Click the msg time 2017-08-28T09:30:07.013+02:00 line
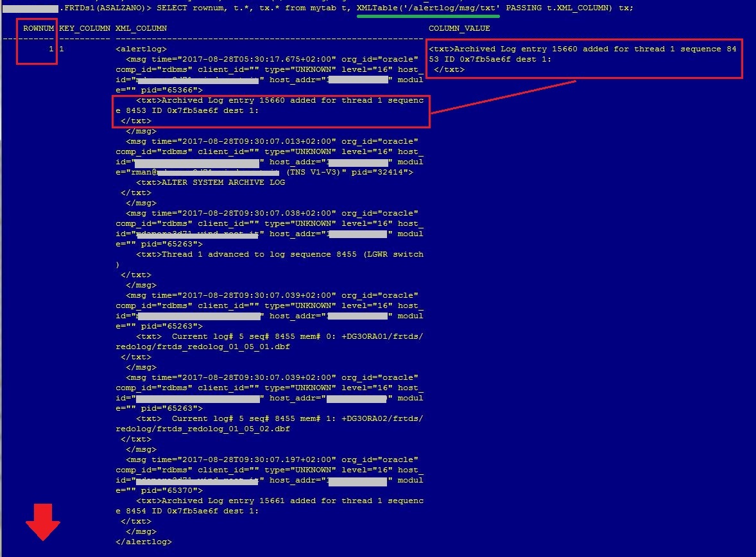This screenshot has width=756, height=557. pyautogui.click(x=272, y=142)
